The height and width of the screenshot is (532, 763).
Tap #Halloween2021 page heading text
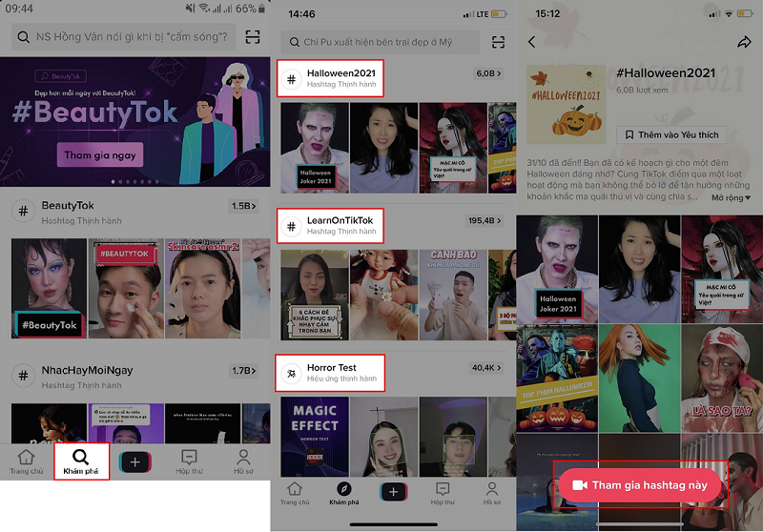(x=666, y=73)
